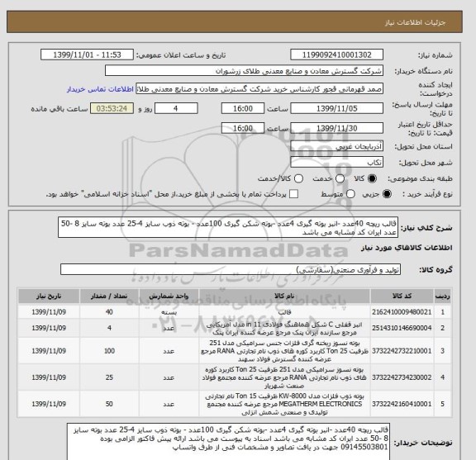Select the جزیی purchase type radio
This screenshot has height=460, width=476.
pyautogui.click(x=387, y=194)
